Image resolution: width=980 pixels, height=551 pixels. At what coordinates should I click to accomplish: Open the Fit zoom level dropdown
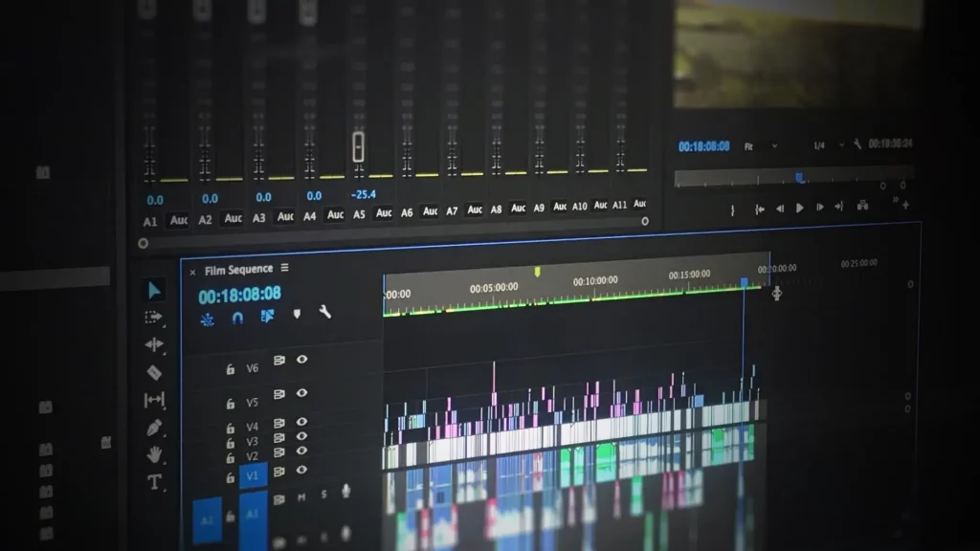coord(761,146)
